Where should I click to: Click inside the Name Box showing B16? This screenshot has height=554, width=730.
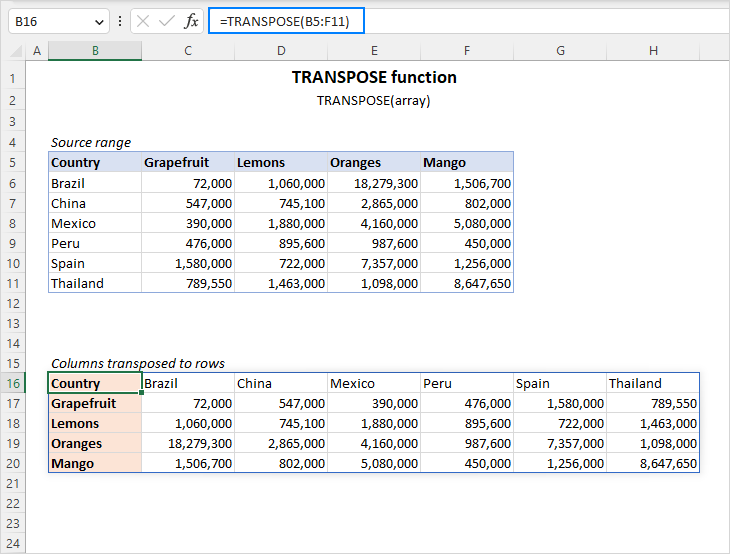[48, 21]
